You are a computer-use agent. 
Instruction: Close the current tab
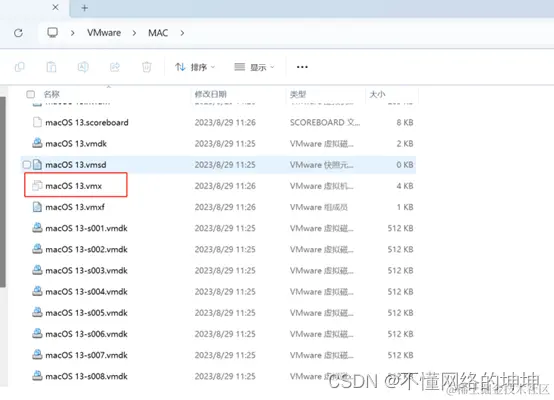click(55, 7)
